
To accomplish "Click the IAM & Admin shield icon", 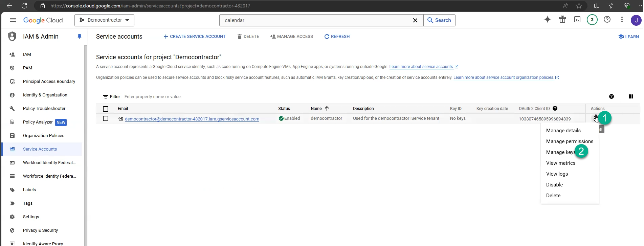I will (x=12, y=36).
